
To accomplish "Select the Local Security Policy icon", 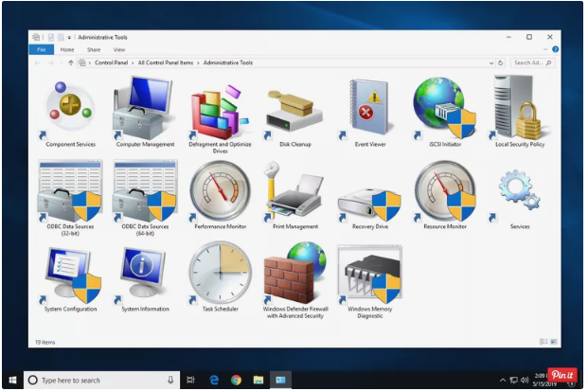I will 520,110.
